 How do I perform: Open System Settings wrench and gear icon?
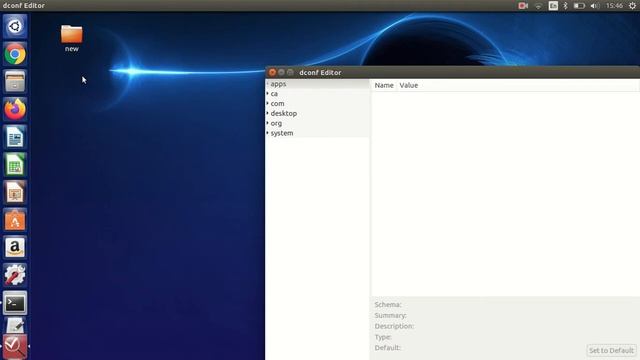(15, 275)
